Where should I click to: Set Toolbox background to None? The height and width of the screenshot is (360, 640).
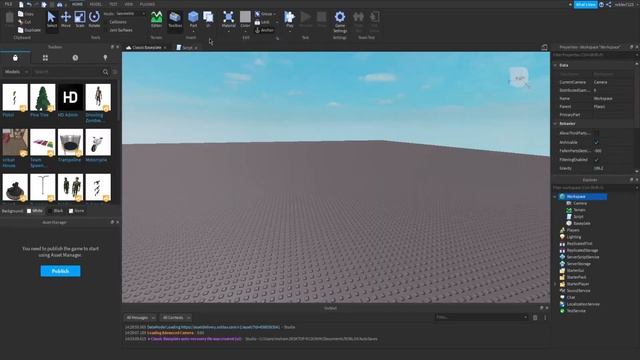[77, 211]
